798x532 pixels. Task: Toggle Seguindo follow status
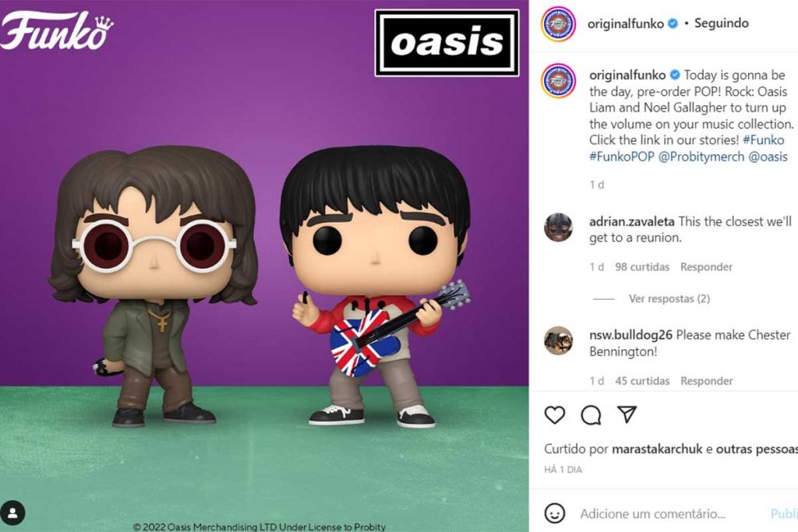[721, 23]
